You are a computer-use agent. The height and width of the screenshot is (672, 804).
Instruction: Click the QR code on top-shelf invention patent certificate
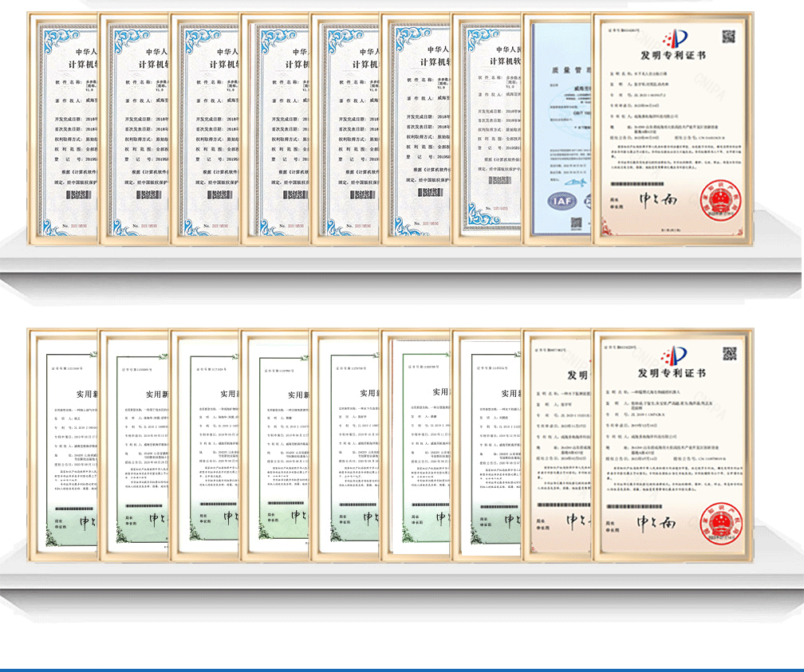click(729, 37)
